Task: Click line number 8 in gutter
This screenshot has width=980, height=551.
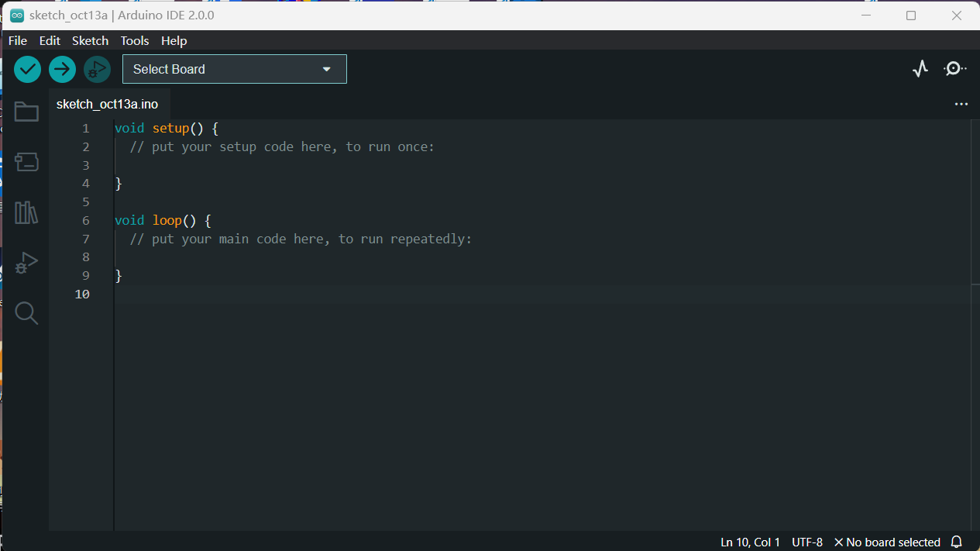Action: [86, 257]
